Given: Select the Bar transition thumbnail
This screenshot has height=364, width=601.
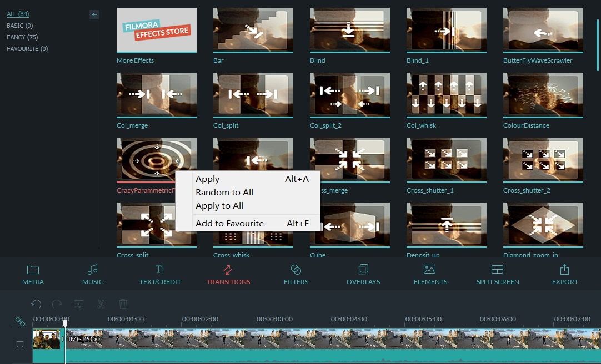Looking at the screenshot, I should click(253, 30).
